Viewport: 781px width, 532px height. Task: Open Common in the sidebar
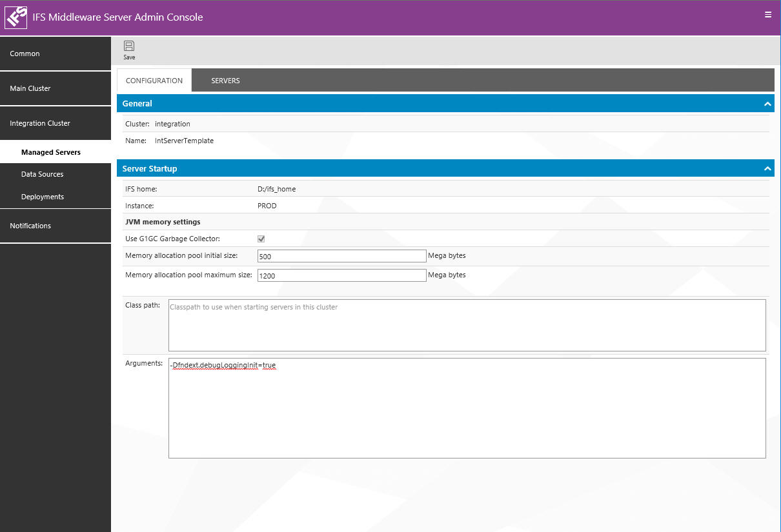coord(56,54)
